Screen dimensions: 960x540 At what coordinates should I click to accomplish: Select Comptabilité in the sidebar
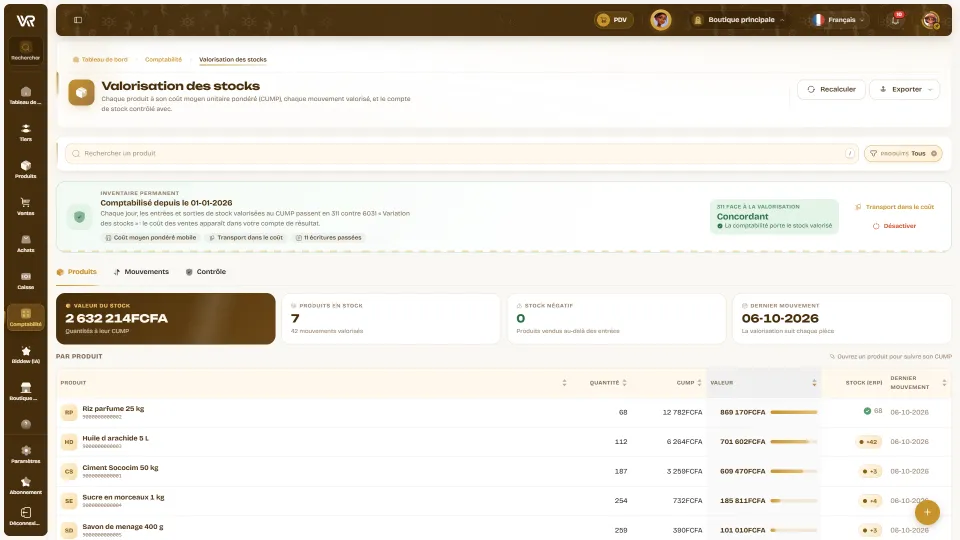(25, 317)
